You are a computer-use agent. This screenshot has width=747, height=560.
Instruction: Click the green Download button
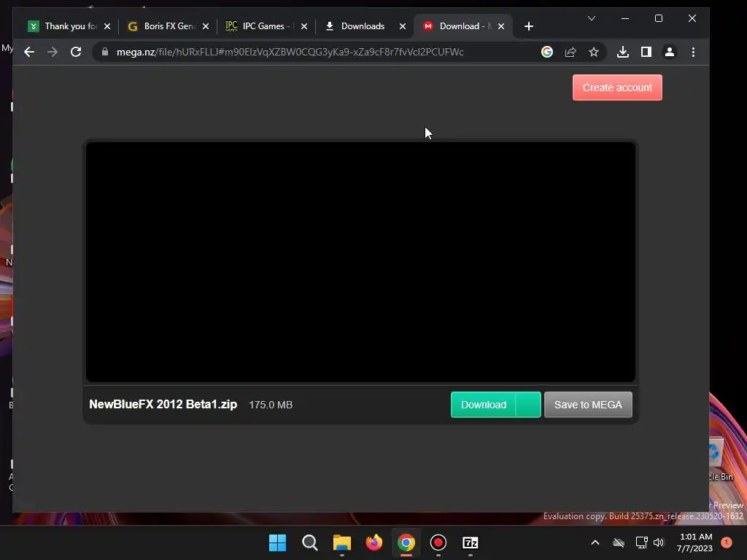484,405
